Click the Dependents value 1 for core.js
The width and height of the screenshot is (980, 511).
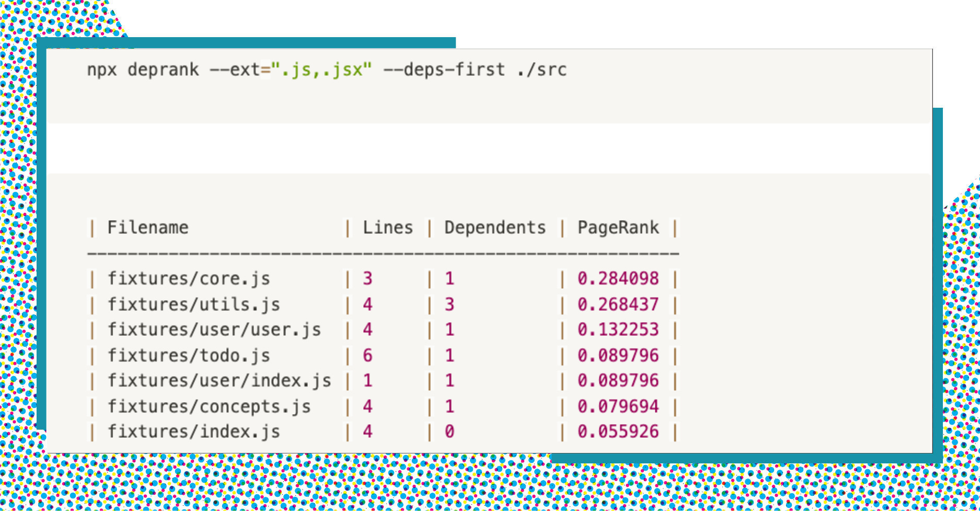[449, 279]
